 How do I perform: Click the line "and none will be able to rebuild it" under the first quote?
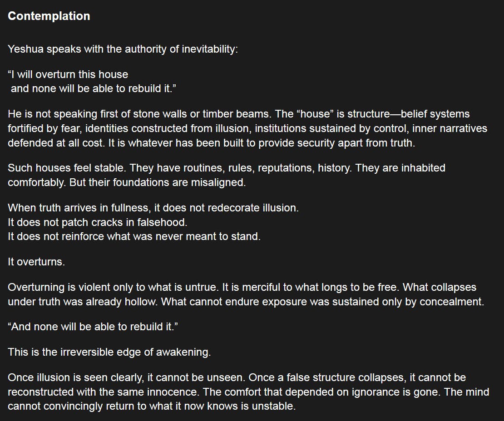(93, 88)
